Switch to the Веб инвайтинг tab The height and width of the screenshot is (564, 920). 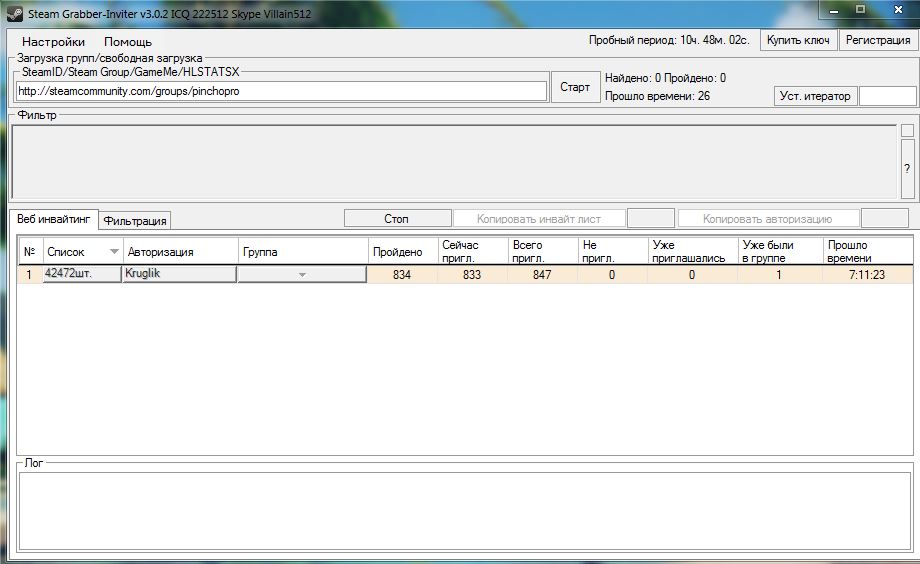(53, 219)
